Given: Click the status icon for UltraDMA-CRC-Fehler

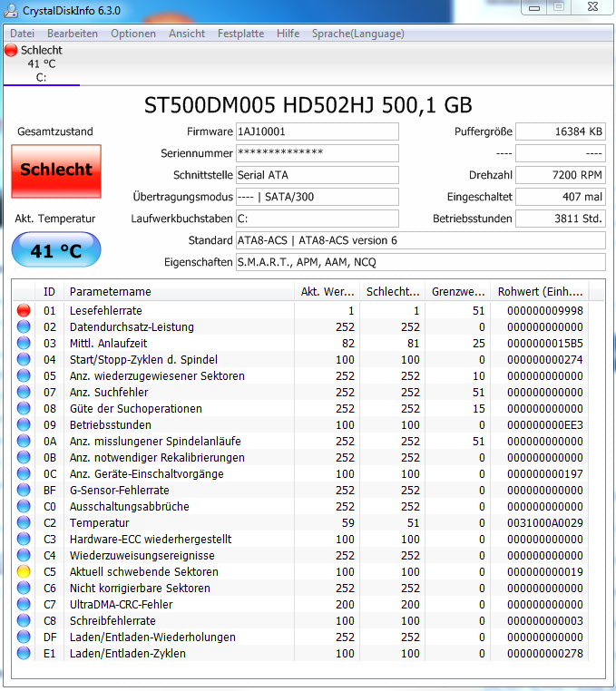Looking at the screenshot, I should (24, 604).
